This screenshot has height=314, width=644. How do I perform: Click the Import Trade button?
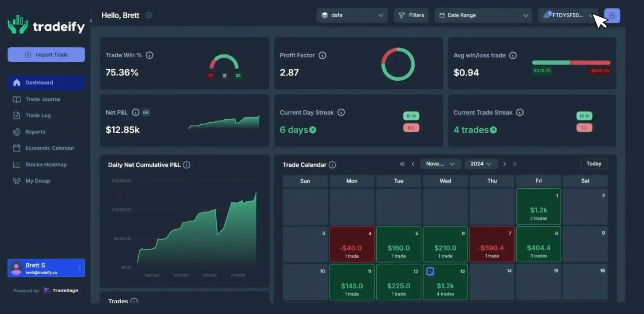46,55
